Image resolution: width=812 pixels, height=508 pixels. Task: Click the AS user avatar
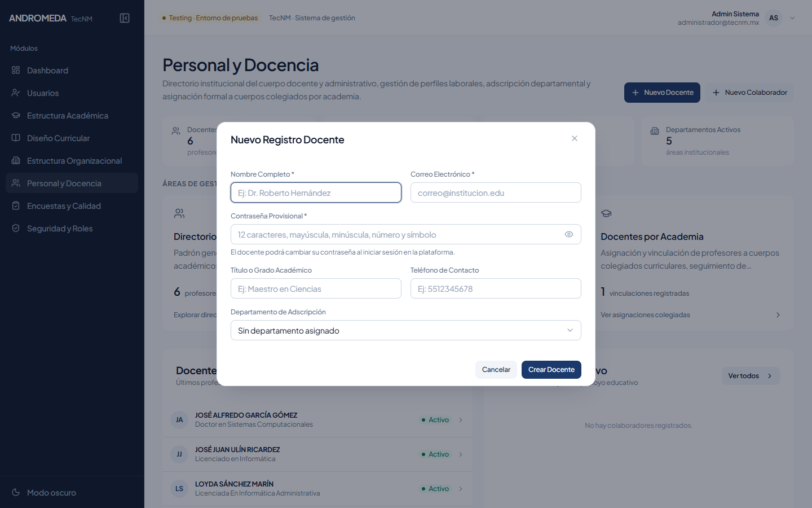774,18
